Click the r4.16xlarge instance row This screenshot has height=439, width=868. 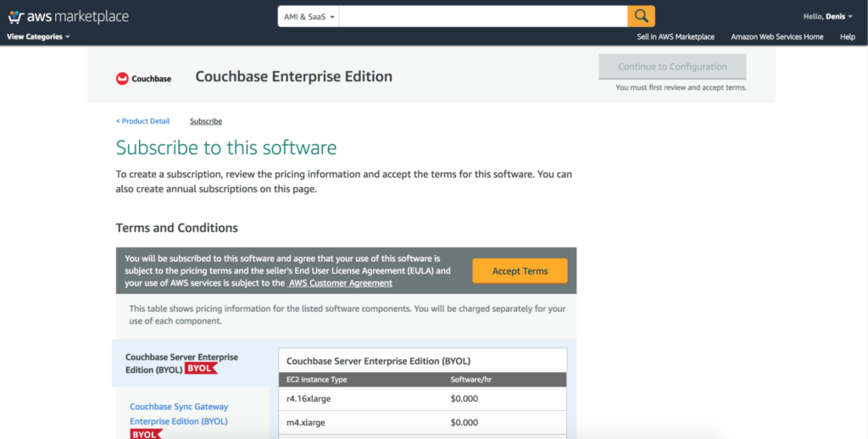tap(423, 398)
